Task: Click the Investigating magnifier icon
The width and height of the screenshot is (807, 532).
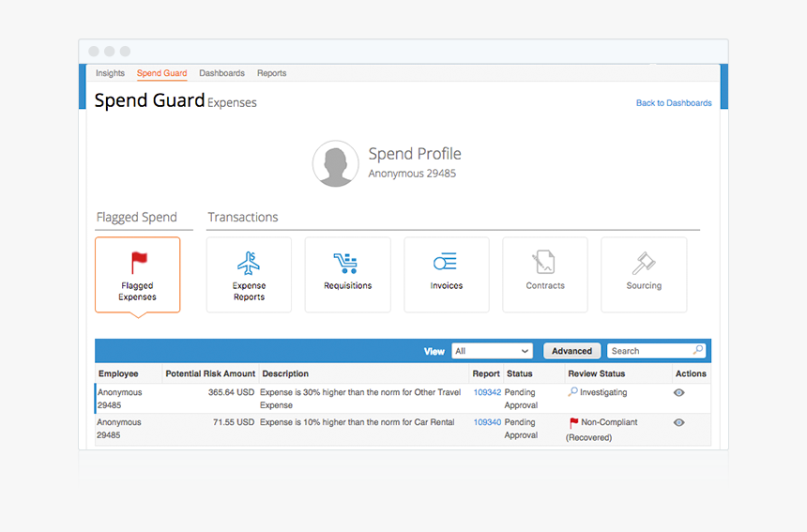Action: coord(572,392)
